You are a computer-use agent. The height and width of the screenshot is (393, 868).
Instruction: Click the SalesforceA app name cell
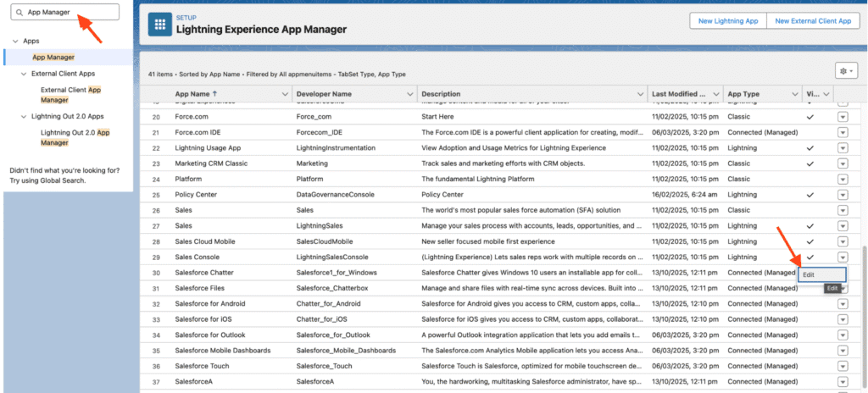[193, 381]
